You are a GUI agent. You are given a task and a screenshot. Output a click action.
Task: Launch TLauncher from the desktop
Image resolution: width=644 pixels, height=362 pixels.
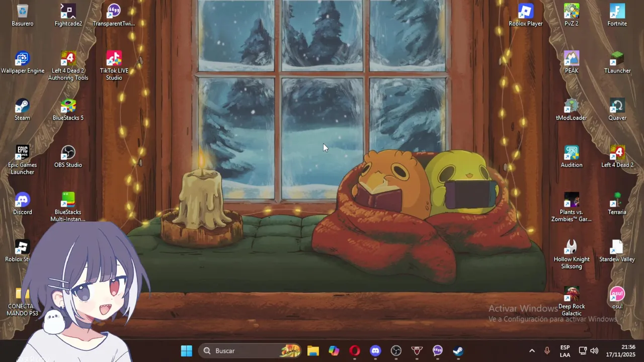617,62
